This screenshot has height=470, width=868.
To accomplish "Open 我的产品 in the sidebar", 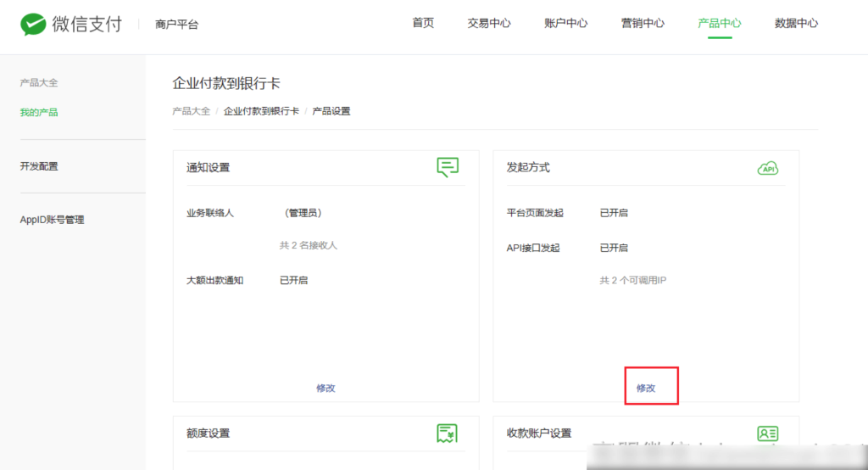I will pos(39,112).
